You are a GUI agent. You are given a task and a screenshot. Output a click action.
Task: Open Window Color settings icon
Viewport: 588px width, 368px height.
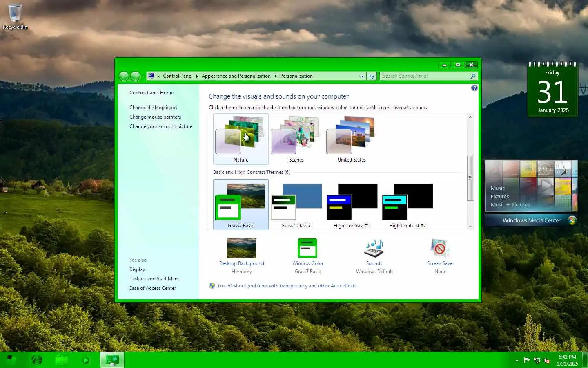point(307,248)
